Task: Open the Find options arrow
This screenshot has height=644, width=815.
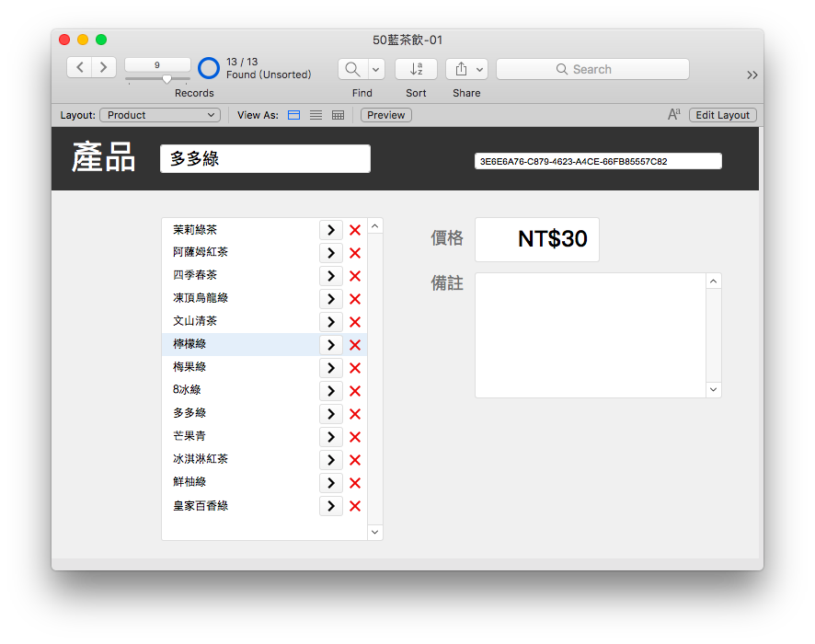Action: 376,69
